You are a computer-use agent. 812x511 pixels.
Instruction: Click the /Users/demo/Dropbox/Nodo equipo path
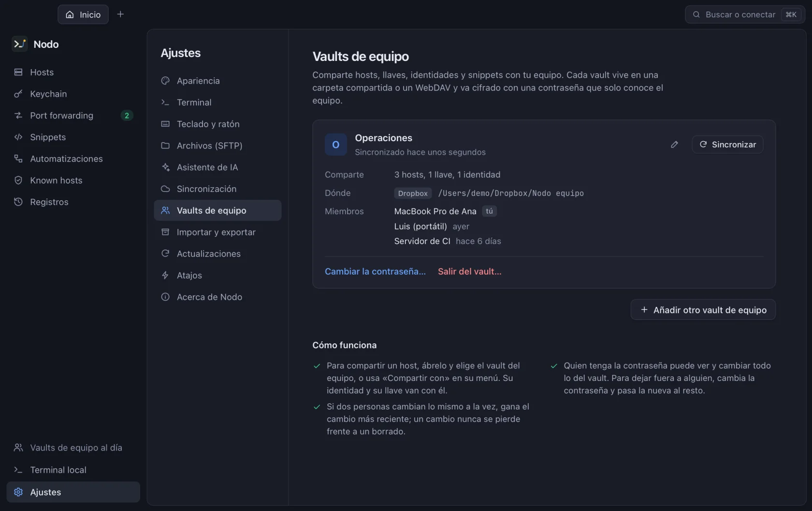pos(511,193)
